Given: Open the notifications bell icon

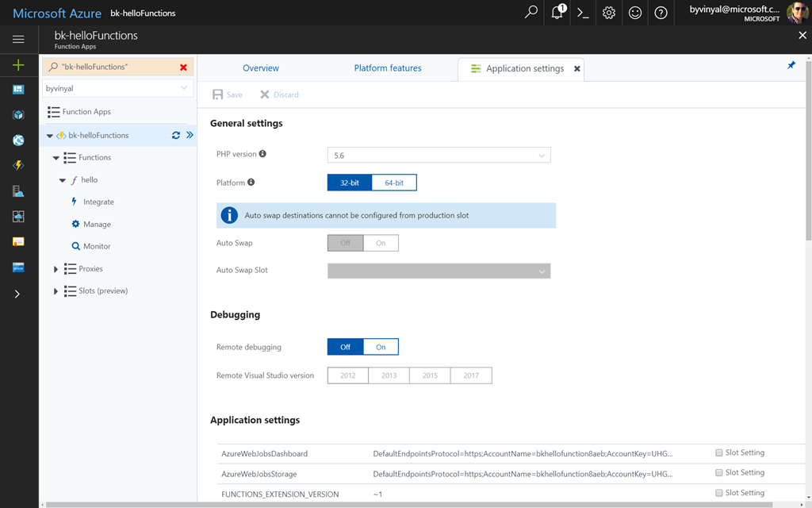Looking at the screenshot, I should [557, 13].
